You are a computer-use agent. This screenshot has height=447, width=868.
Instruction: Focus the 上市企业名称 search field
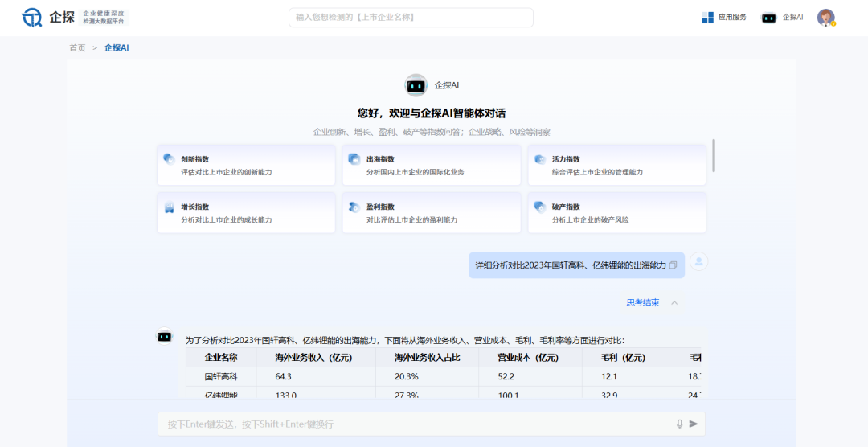pos(411,18)
